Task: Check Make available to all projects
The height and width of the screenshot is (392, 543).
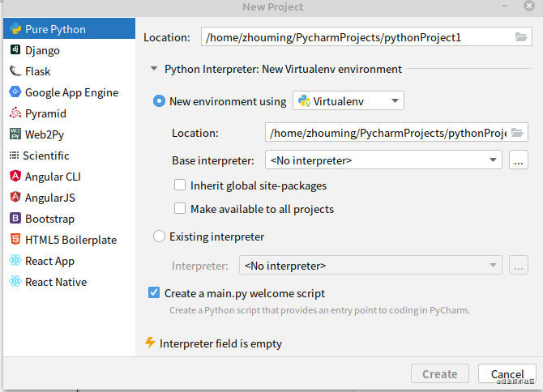Action: pyautogui.click(x=180, y=209)
